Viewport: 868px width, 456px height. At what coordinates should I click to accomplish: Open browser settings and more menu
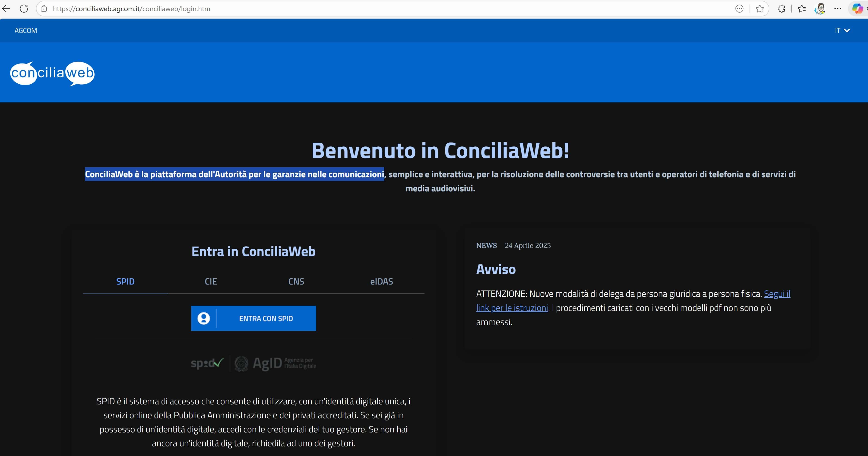838,9
